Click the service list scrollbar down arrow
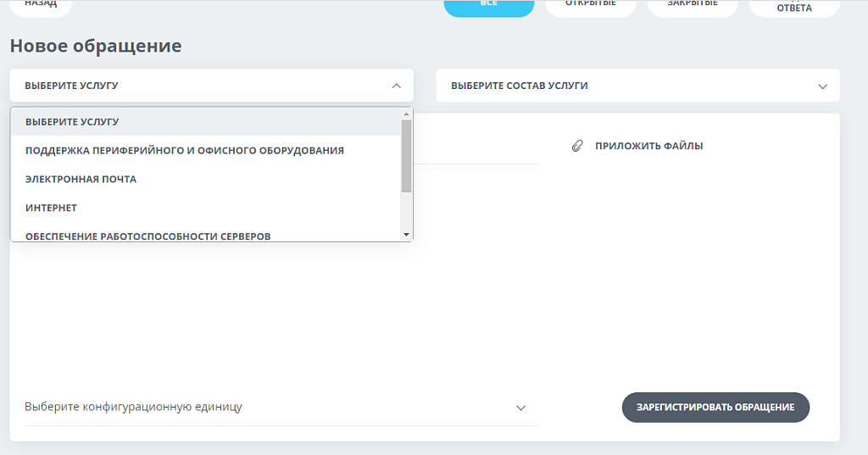The image size is (868, 455). tap(406, 234)
